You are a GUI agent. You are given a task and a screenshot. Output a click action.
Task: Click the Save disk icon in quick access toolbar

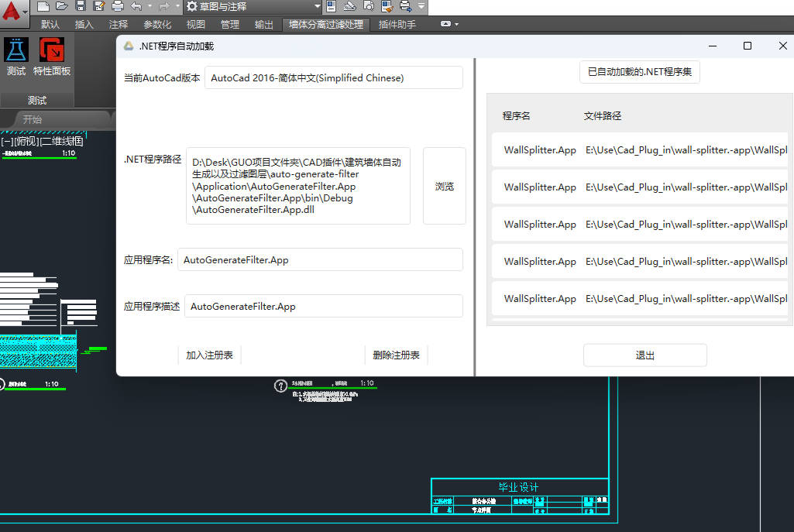81,6
